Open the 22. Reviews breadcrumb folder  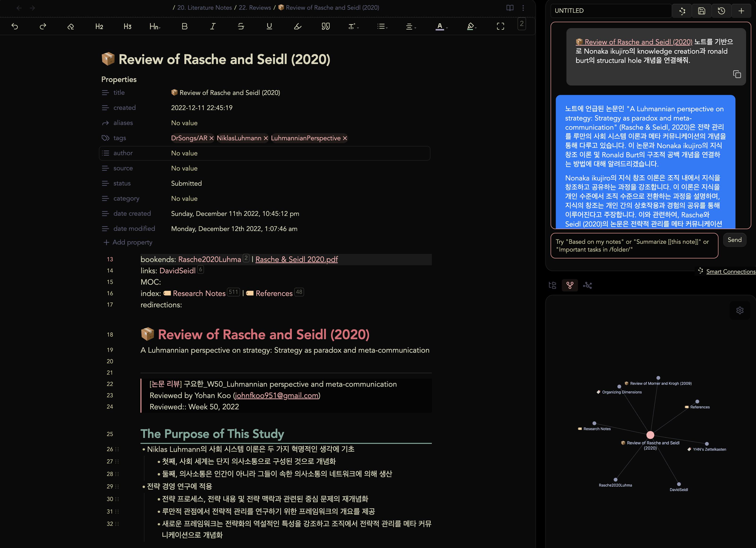point(255,8)
